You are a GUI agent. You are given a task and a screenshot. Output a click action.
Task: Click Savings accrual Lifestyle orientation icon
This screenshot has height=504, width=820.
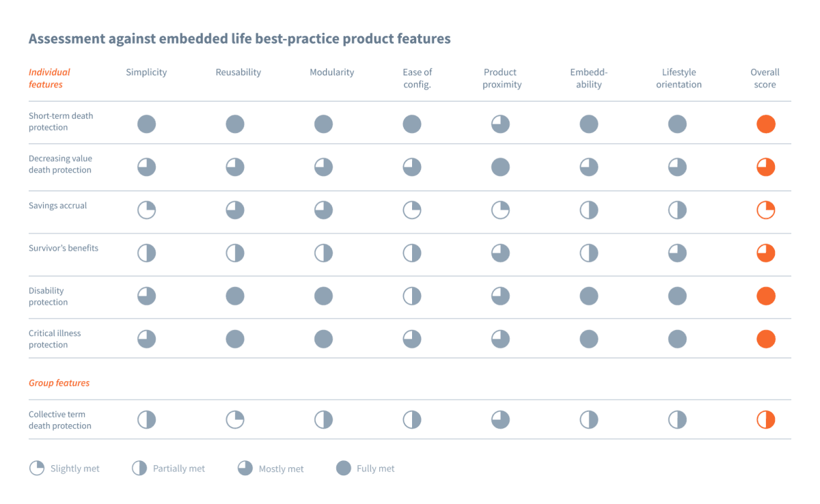677,210
